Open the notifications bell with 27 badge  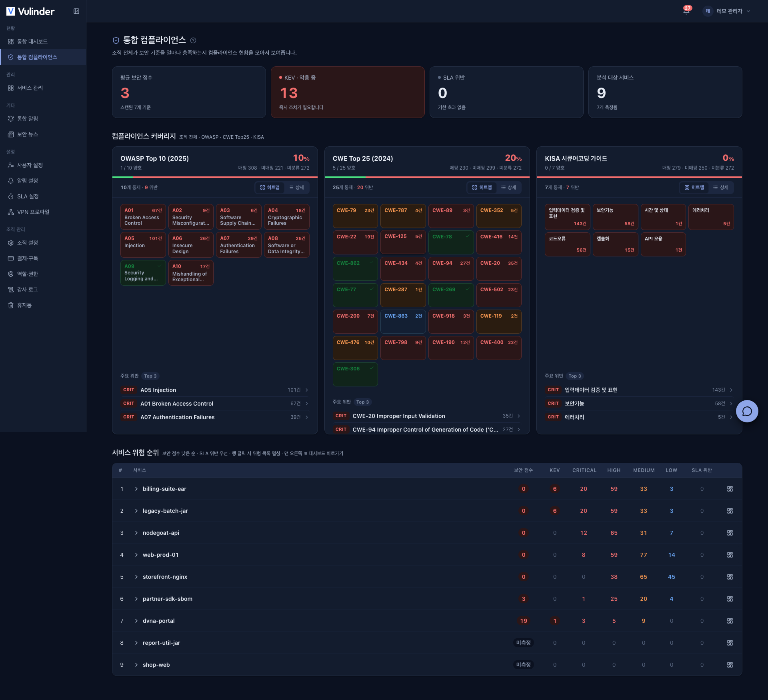(686, 11)
